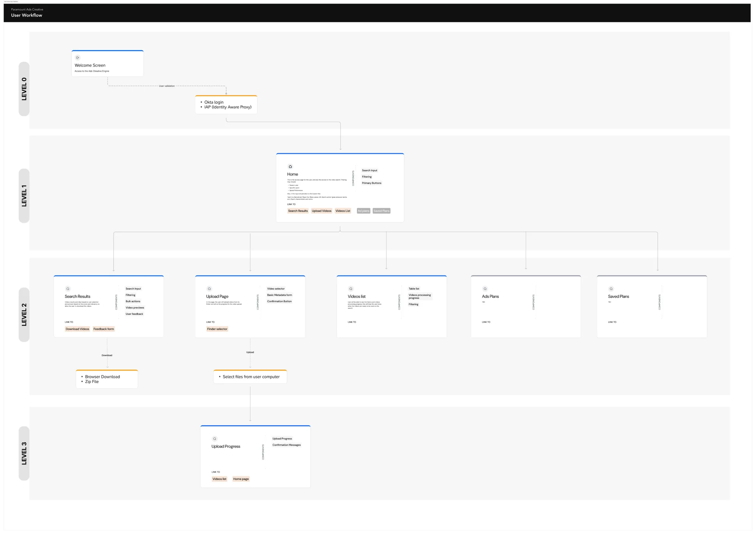Click the IAP (Identity Aware Proxy) text
The width and height of the screenshot is (756, 534).
tap(228, 107)
